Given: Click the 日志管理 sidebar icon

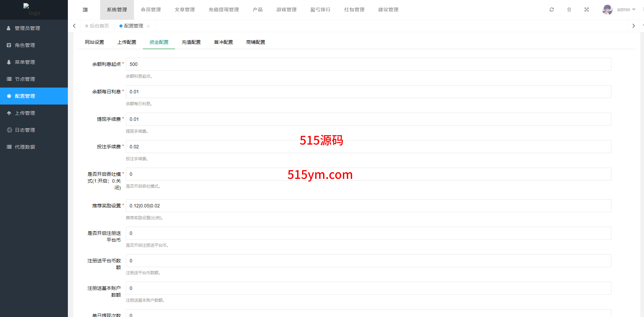Looking at the screenshot, I should [9, 130].
